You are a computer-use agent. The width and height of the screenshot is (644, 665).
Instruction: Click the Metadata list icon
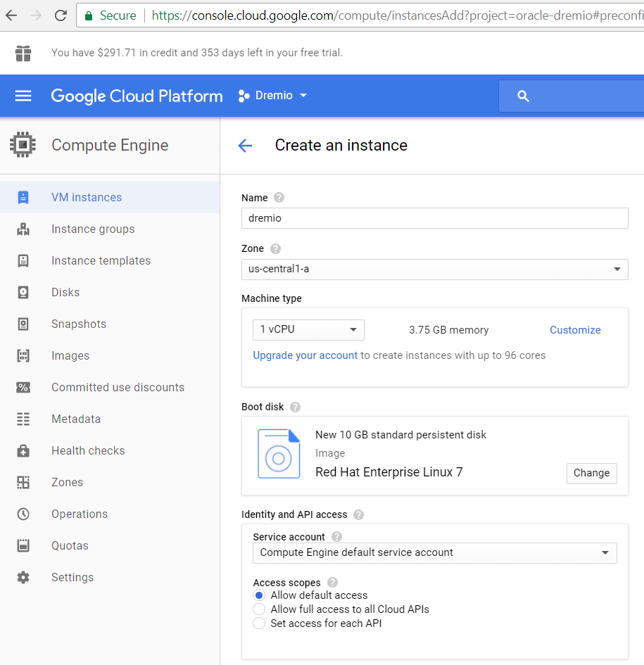coord(23,419)
